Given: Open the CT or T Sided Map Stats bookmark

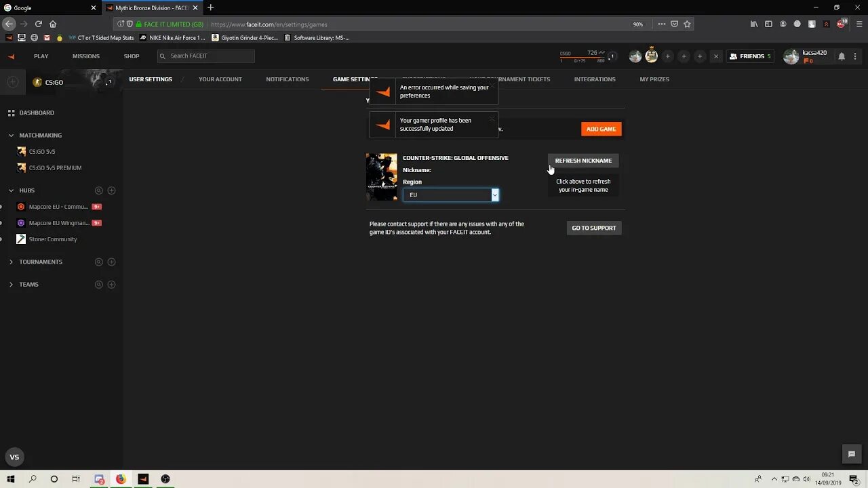Looking at the screenshot, I should (101, 38).
